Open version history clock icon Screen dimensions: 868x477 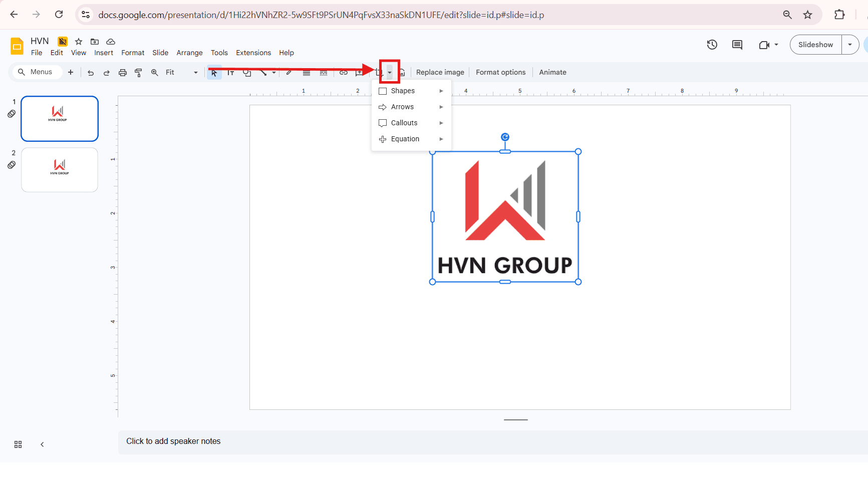[712, 45]
